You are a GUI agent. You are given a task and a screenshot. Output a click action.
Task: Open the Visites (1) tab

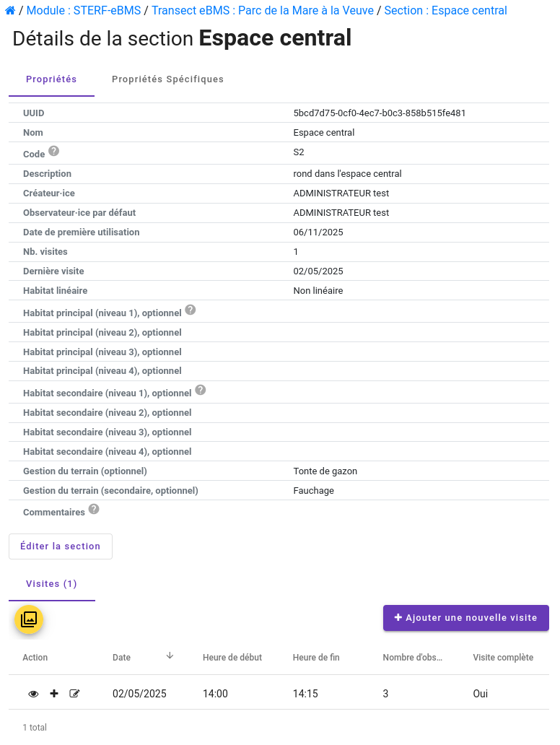(x=51, y=583)
